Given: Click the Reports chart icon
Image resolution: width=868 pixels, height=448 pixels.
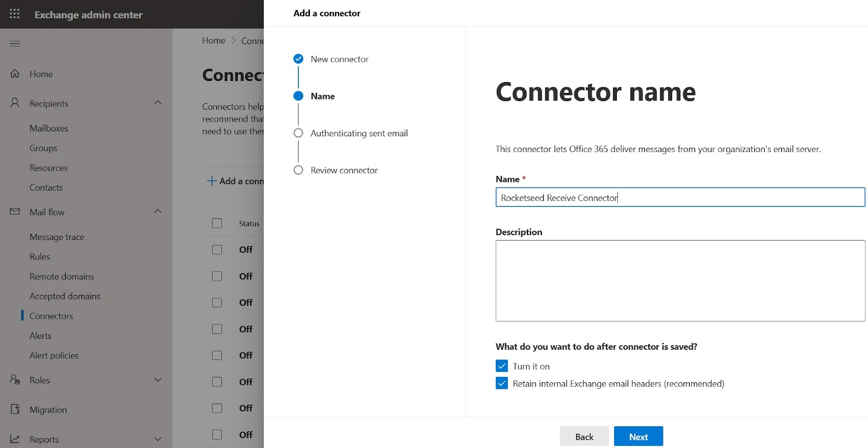Looking at the screenshot, I should [15, 439].
